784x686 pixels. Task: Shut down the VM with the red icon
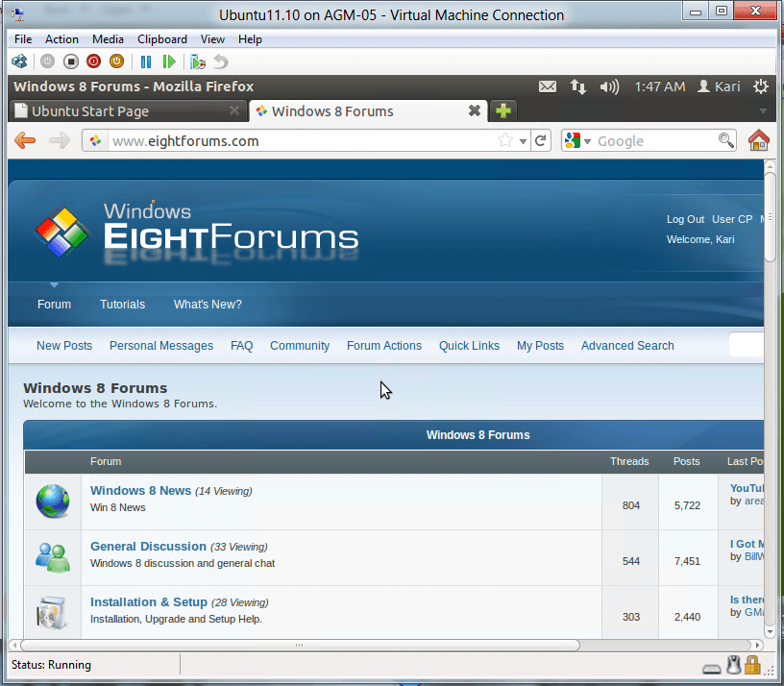click(93, 61)
